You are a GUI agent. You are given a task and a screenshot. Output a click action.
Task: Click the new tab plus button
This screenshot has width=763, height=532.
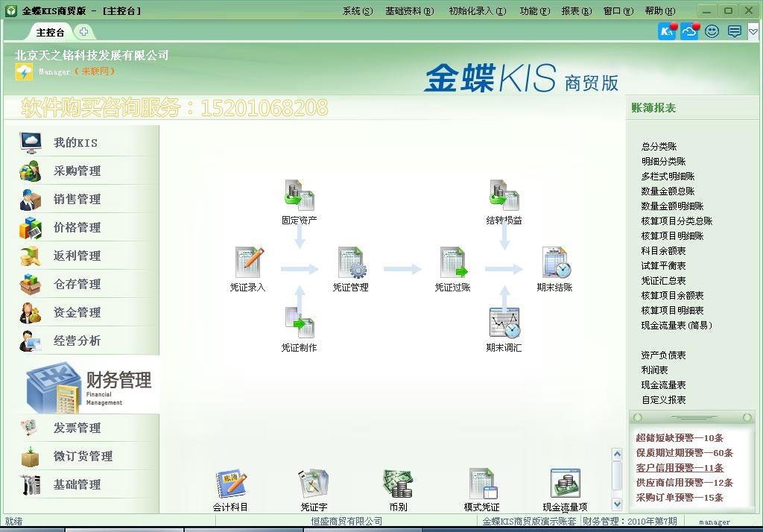[84, 32]
